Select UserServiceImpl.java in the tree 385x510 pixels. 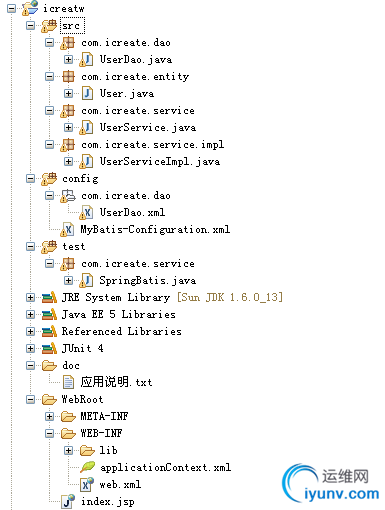pyautogui.click(x=160, y=161)
